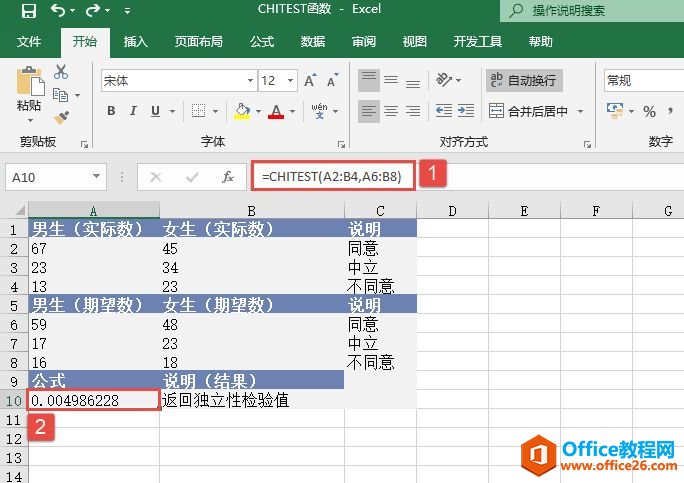Click the 合并后居中 merge button

530,111
